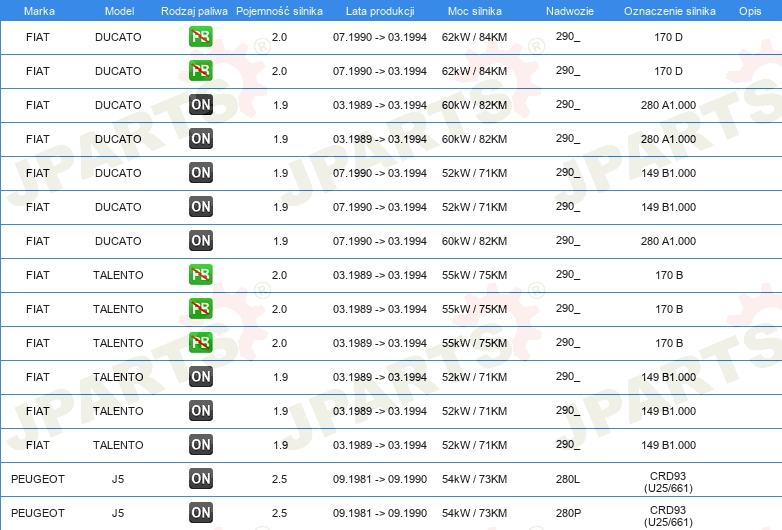Select the Oznaczenie silnika column header
This screenshot has height=530, width=782.
[669, 11]
